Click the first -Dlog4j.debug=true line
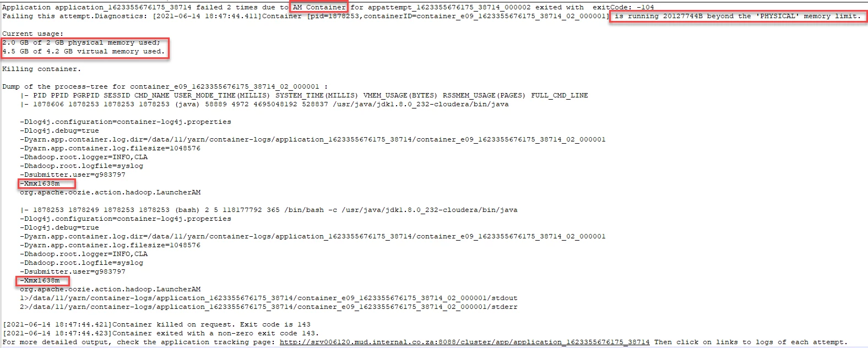This screenshot has width=868, height=348. click(x=59, y=130)
